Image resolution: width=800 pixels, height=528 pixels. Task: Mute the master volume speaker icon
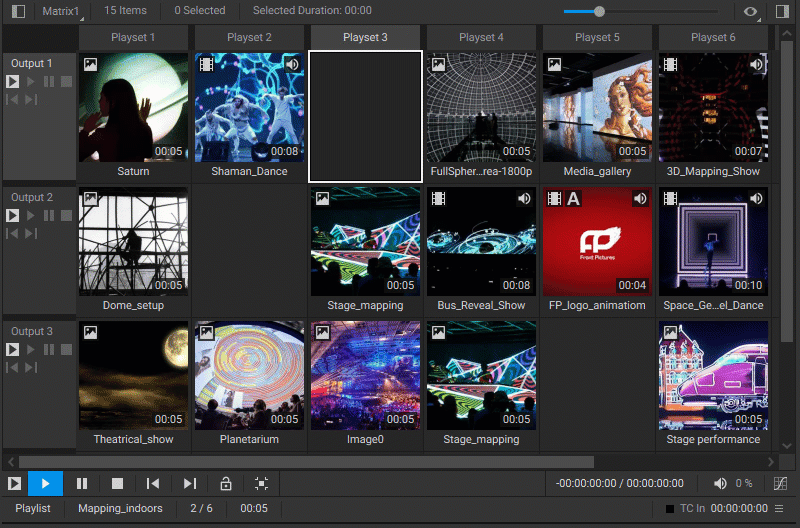(720, 483)
